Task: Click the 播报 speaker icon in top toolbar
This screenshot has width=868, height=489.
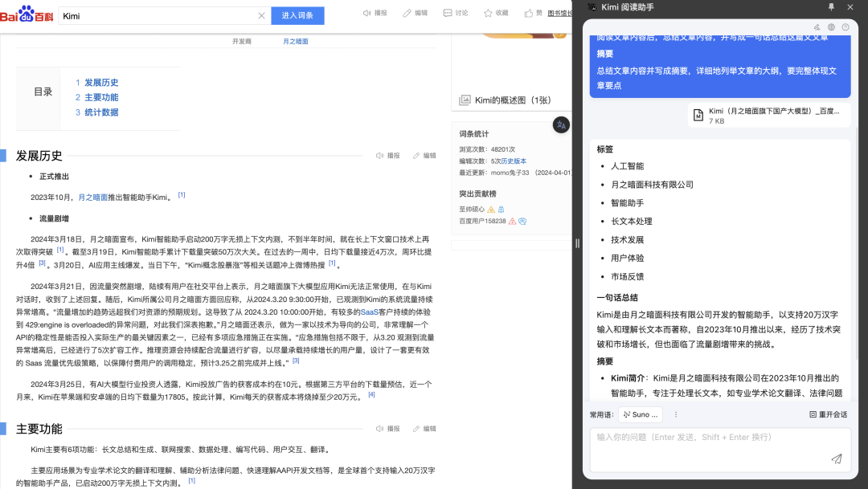Action: (367, 14)
